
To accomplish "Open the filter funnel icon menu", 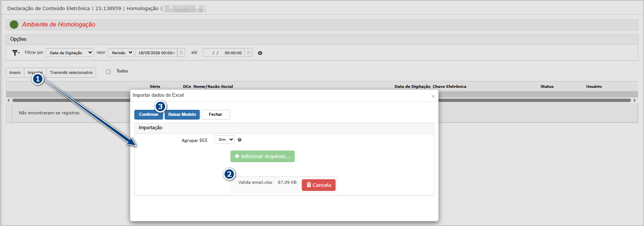I will (x=16, y=53).
